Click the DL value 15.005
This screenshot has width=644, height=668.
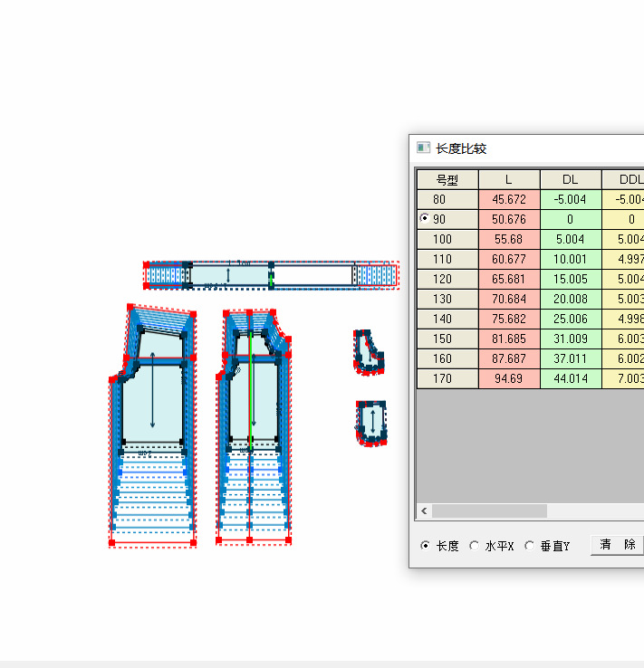[x=571, y=279]
